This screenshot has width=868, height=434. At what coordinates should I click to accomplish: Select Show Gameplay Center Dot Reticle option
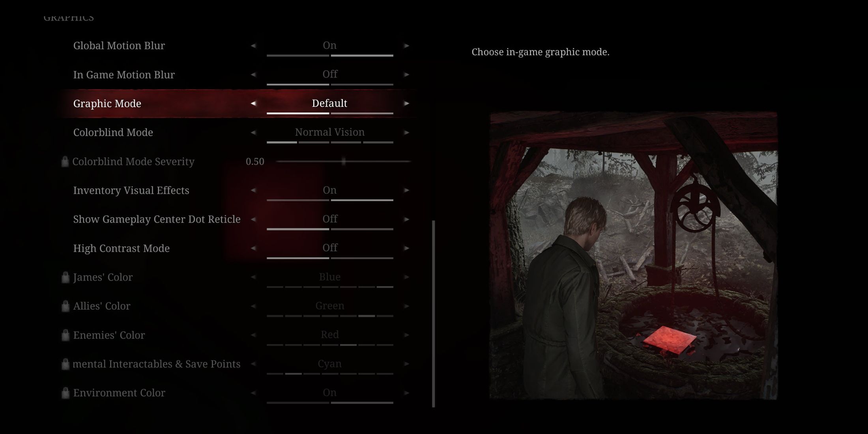tap(157, 219)
